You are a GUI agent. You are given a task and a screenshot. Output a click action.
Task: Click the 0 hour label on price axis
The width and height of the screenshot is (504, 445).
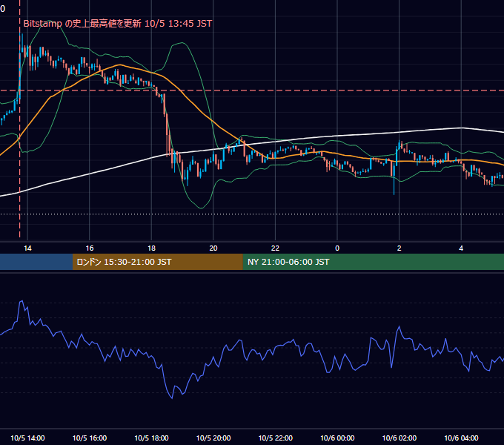[x=337, y=248]
